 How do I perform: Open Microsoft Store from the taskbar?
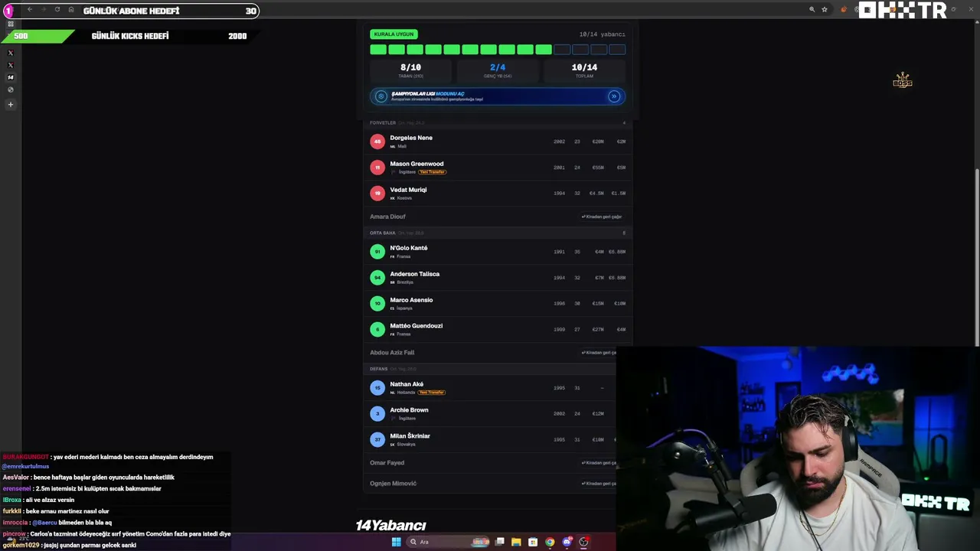point(533,542)
